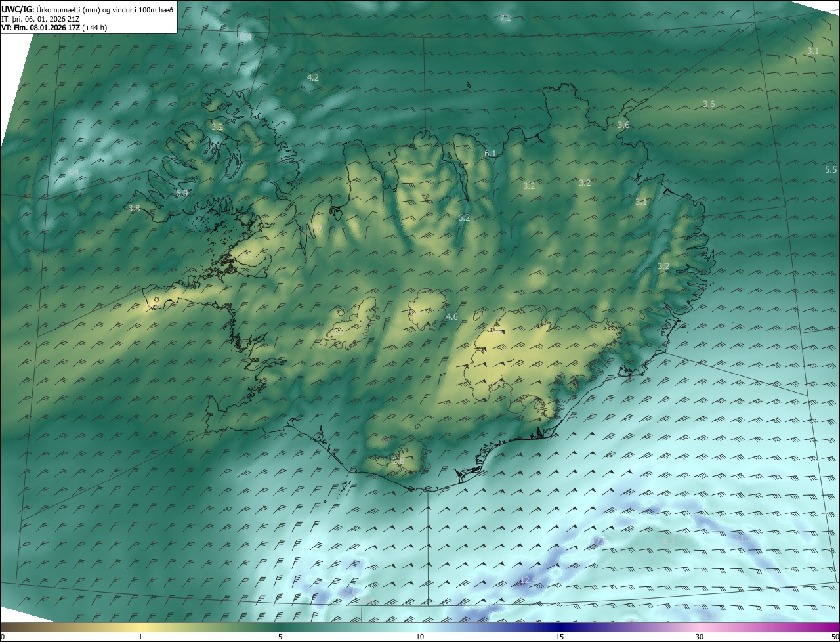Viewport: 840px width, 642px height.
Task: Click the 5.5 value label
Action: [x=831, y=169]
